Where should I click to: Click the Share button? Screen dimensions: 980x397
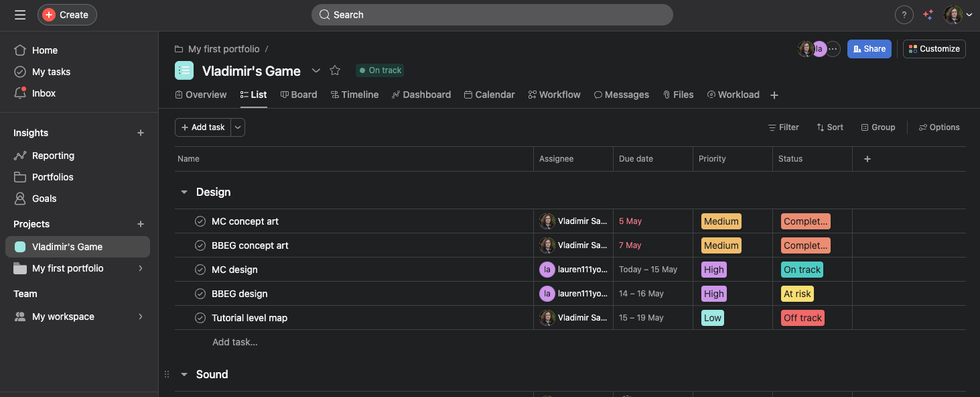pos(869,49)
